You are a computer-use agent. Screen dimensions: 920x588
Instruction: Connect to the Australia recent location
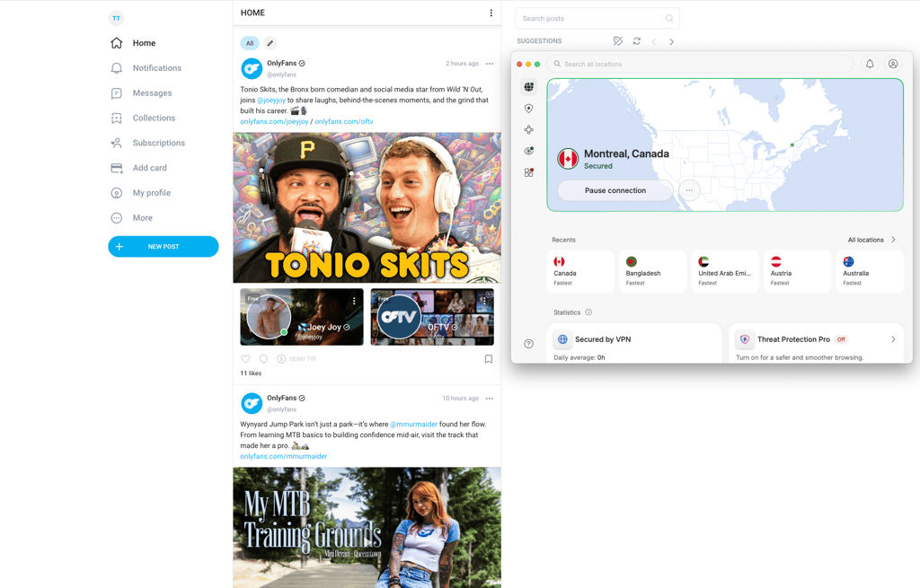[x=870, y=271]
